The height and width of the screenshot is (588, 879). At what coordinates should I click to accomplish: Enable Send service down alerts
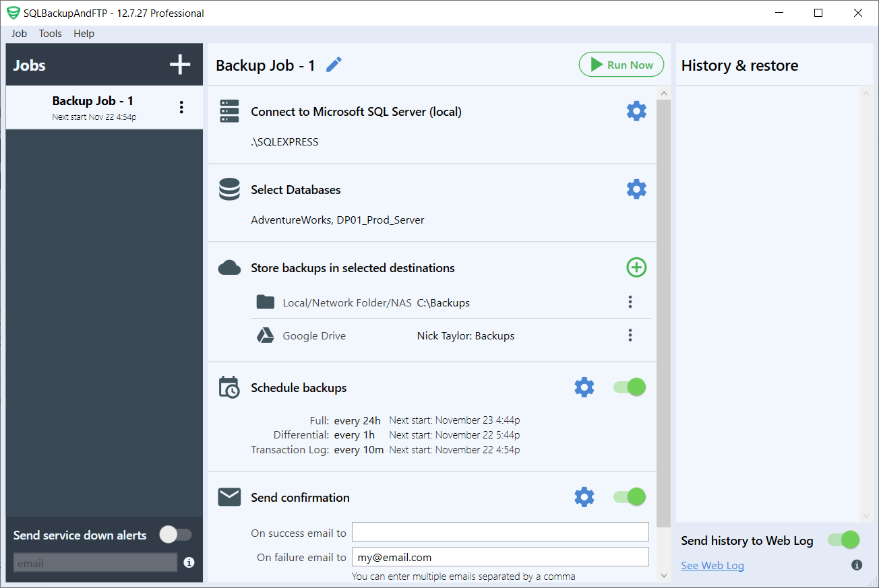[175, 534]
